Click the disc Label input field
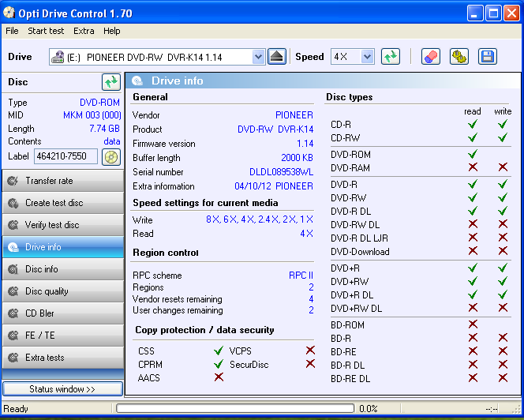The height and width of the screenshot is (420, 524). 65,156
